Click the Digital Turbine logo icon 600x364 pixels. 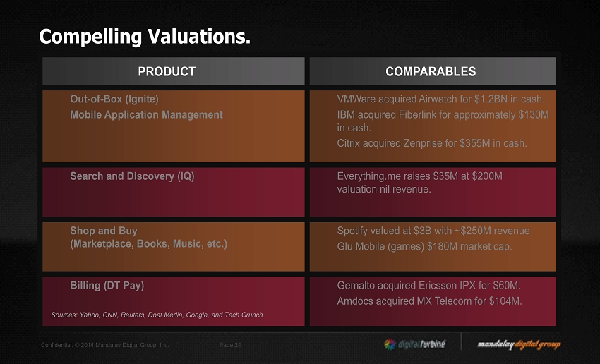390,344
